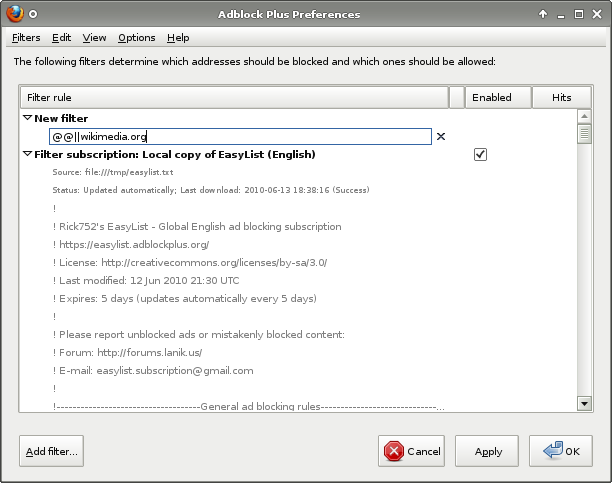Click the round dot icon beside the Firefox logo
612x483 pixels.
point(33,14)
